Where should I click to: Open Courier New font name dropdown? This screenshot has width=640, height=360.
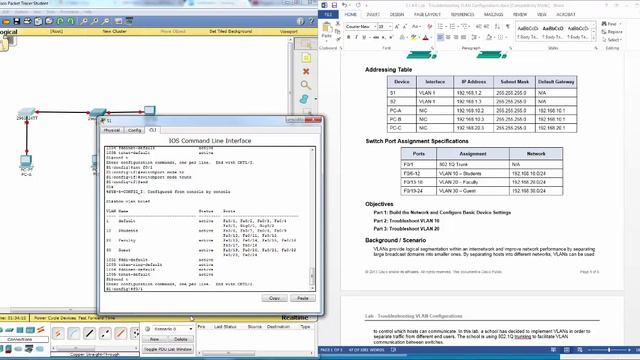point(375,27)
